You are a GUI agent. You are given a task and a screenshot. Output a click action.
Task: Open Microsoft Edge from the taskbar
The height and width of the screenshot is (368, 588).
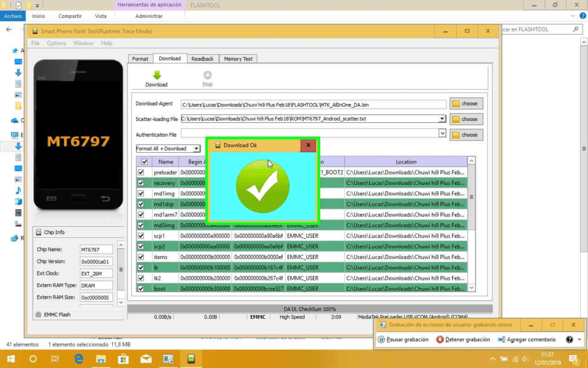(78, 359)
